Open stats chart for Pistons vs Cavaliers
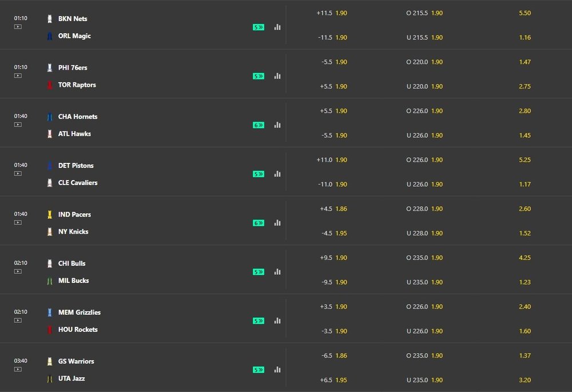 pos(277,174)
